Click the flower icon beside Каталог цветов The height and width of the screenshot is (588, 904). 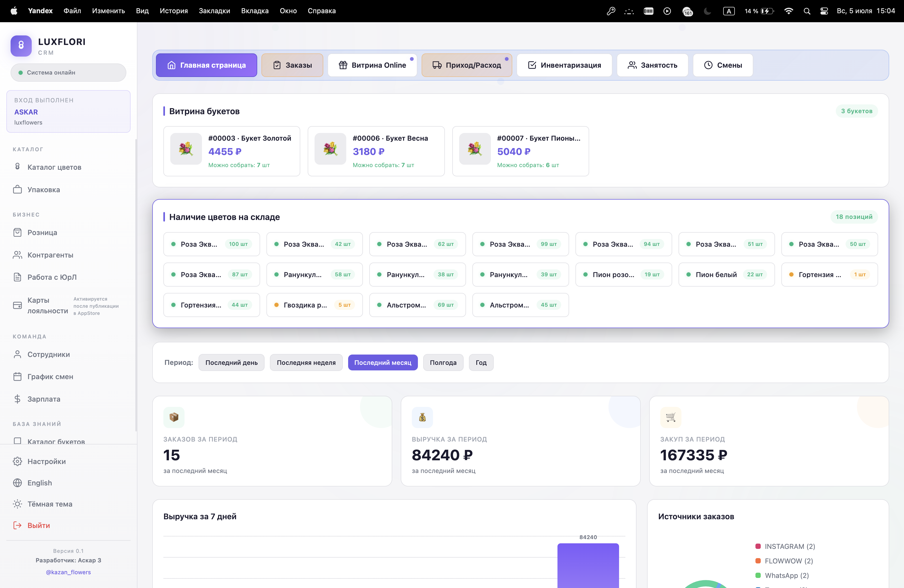17,166
